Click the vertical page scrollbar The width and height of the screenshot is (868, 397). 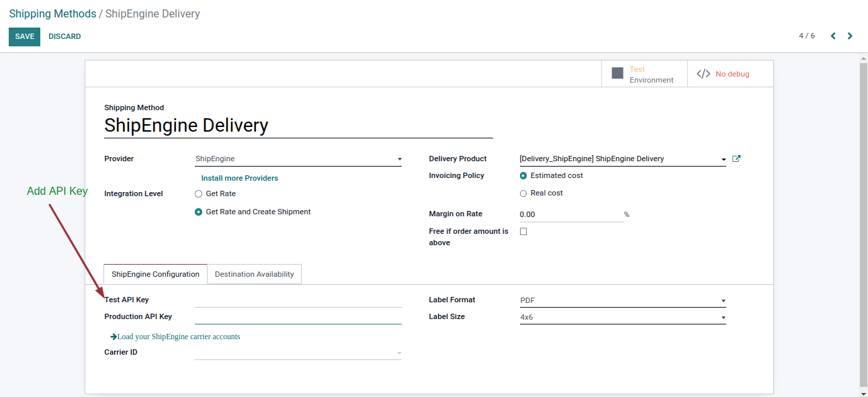coord(864,225)
